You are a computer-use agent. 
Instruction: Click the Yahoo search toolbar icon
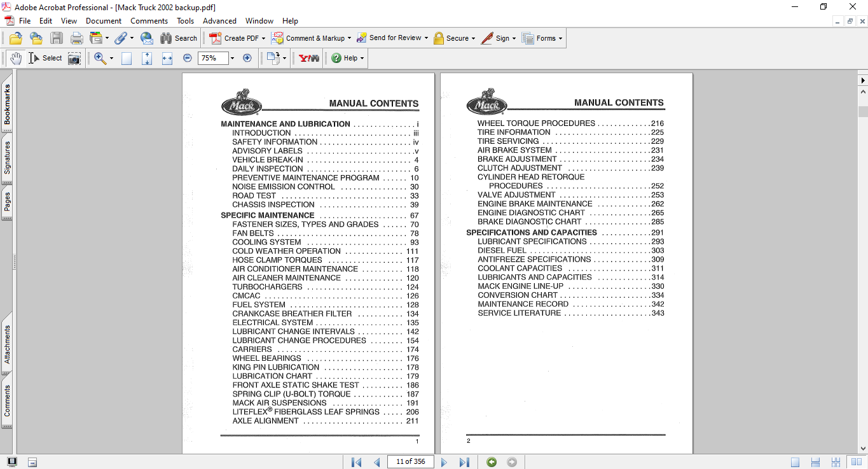pyautogui.click(x=309, y=58)
